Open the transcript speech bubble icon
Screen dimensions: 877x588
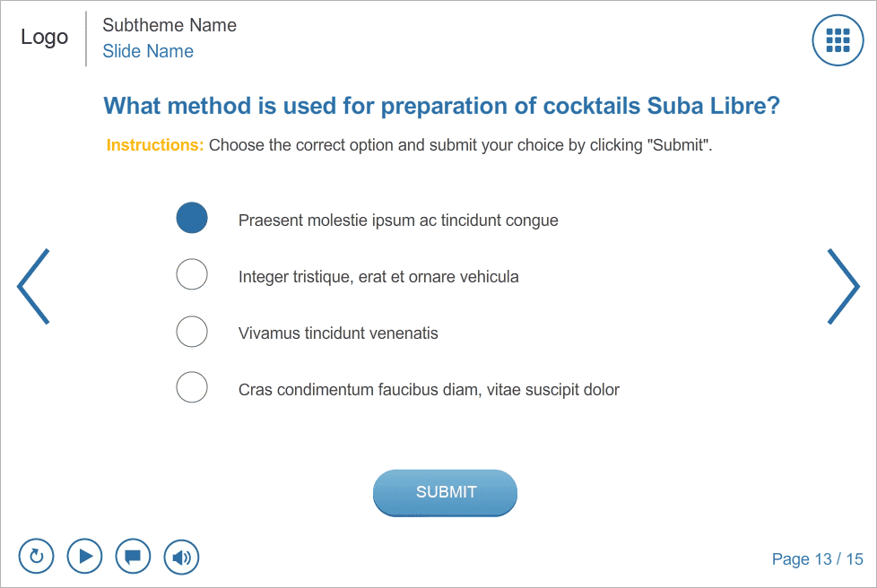pos(133,556)
